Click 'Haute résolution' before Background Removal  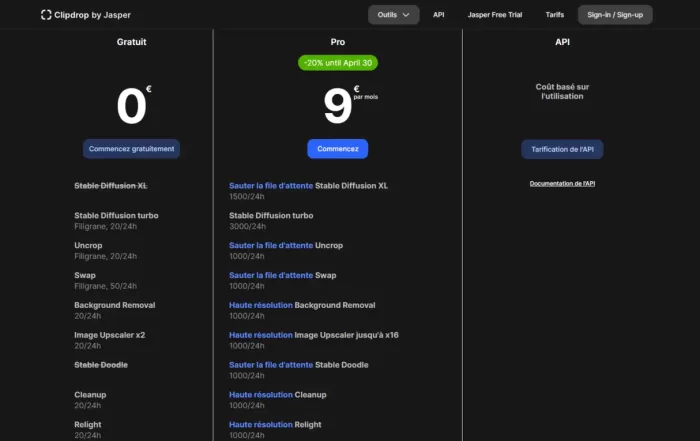coord(261,305)
